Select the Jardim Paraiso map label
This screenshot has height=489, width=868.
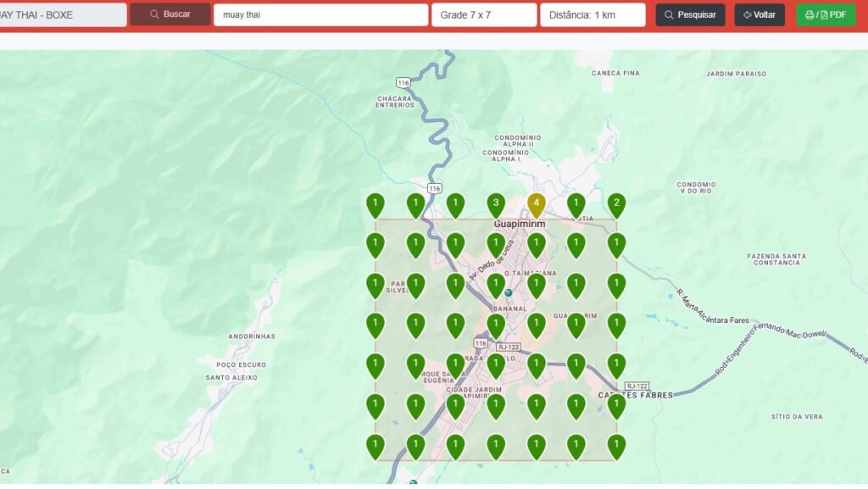tap(736, 74)
